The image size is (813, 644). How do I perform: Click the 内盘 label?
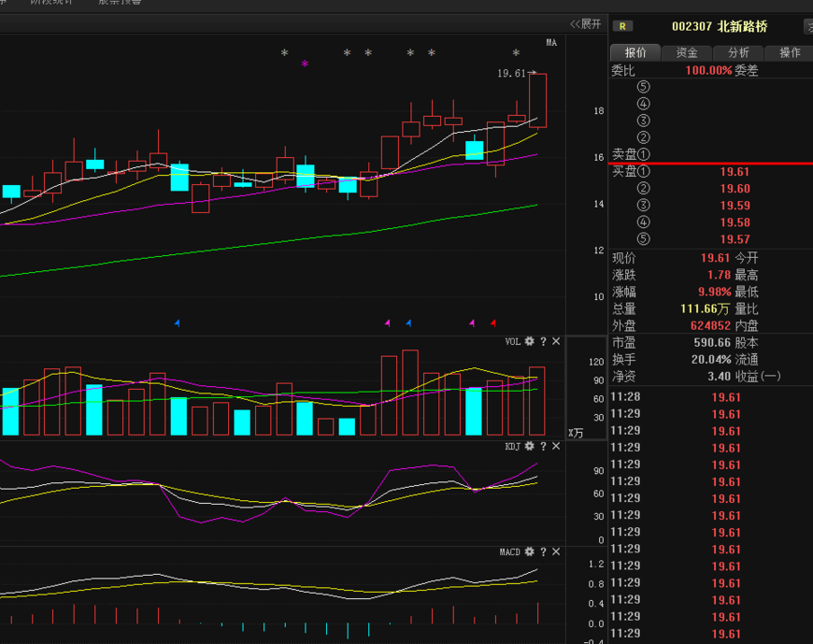pos(747,325)
